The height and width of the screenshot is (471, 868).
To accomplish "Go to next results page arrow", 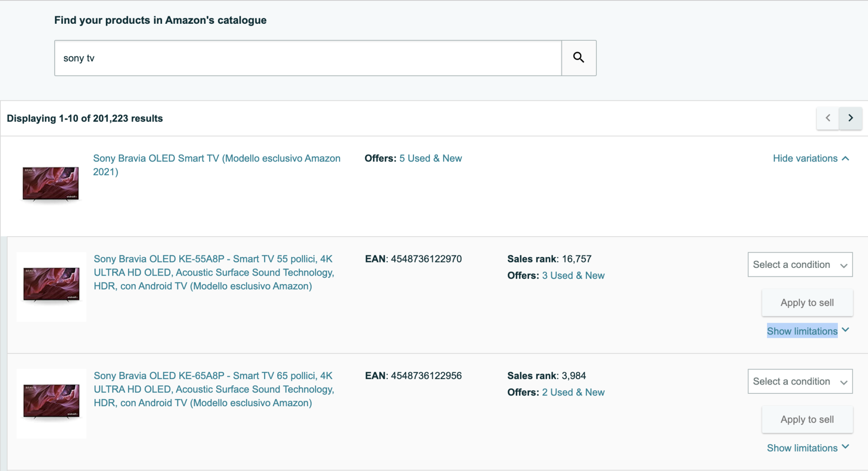I will click(851, 118).
